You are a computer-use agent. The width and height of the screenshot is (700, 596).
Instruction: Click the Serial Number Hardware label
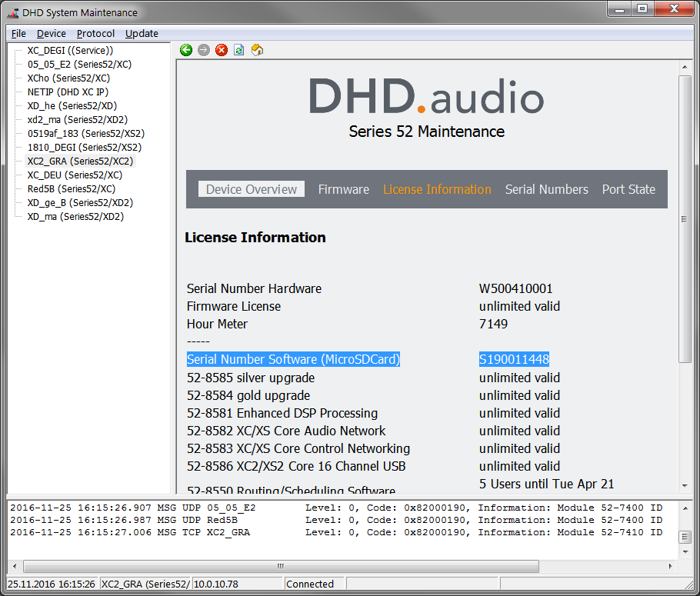point(254,289)
